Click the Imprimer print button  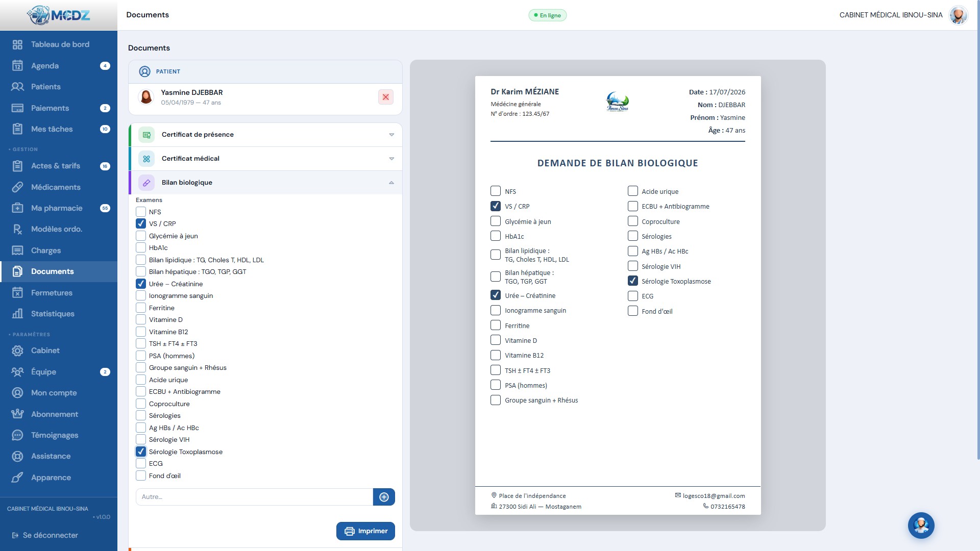pyautogui.click(x=365, y=531)
